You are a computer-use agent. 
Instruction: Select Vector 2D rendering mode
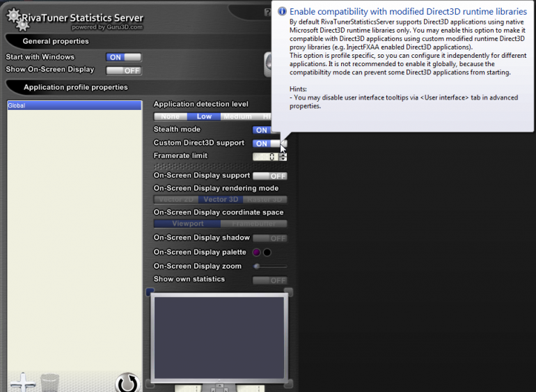[176, 199]
